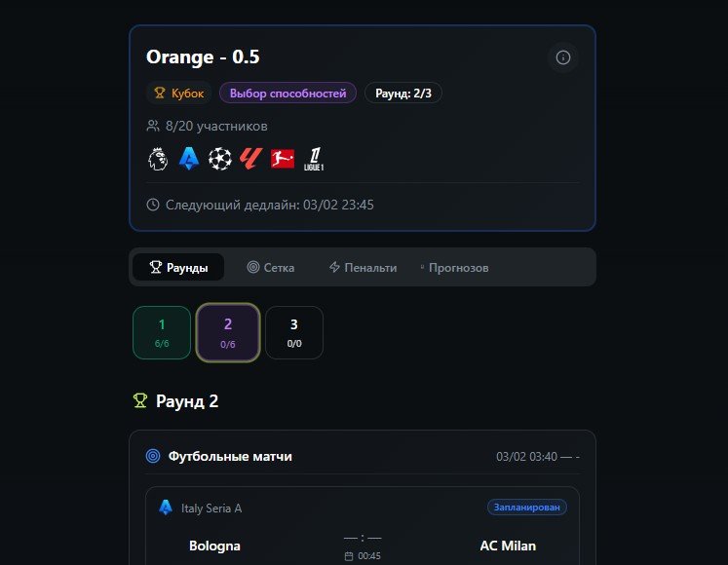Select round 2 with 0/6 score

coord(228,332)
